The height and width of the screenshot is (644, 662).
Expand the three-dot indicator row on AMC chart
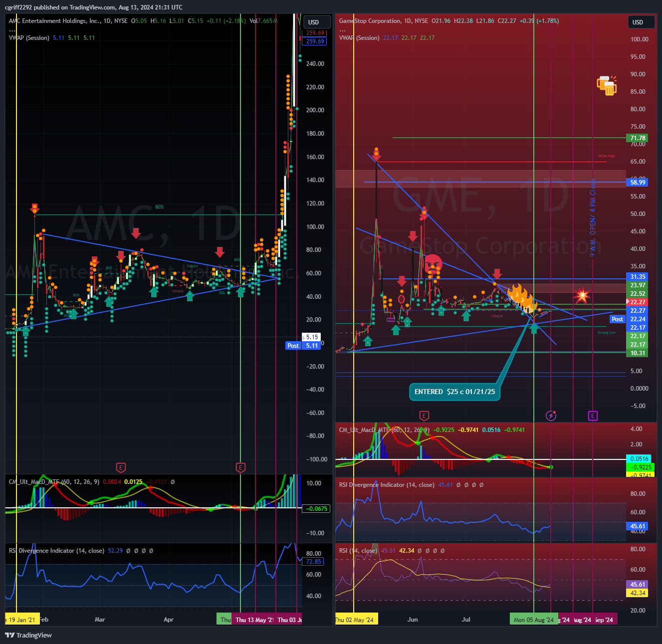click(12, 30)
